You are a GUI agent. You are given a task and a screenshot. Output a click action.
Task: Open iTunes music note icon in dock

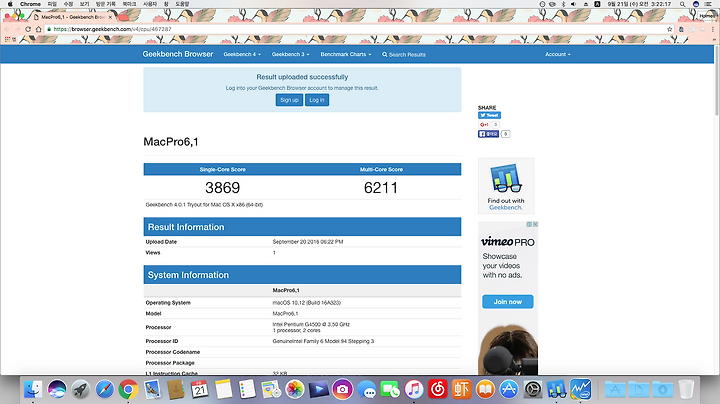[x=414, y=390]
